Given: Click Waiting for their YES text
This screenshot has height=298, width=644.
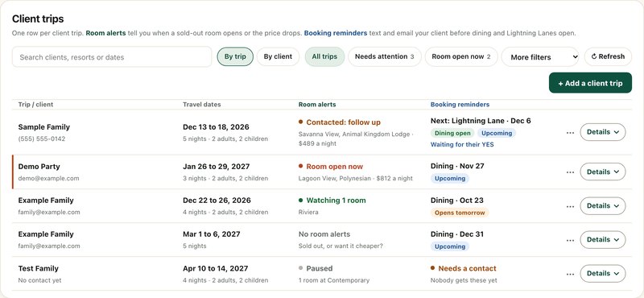Looking at the screenshot, I should coord(462,145).
